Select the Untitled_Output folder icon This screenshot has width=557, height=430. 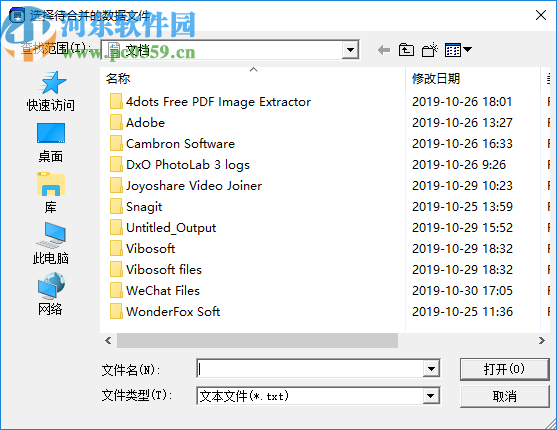116,227
